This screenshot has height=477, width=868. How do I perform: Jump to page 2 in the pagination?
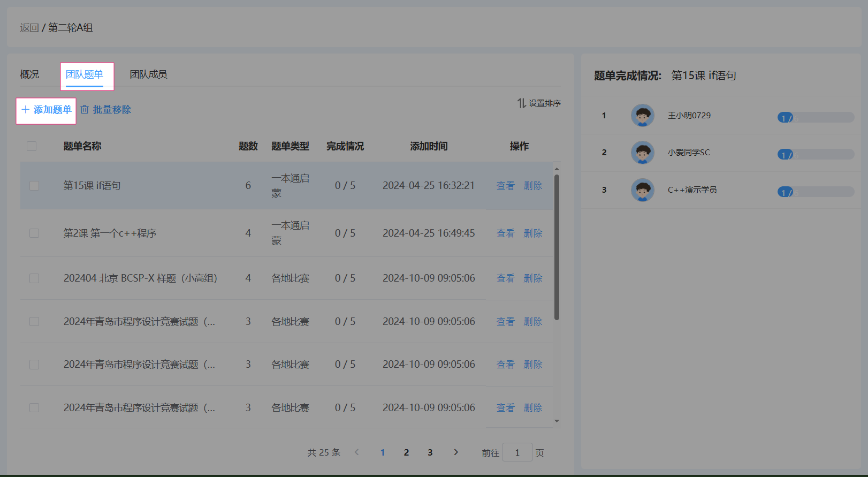pos(406,452)
